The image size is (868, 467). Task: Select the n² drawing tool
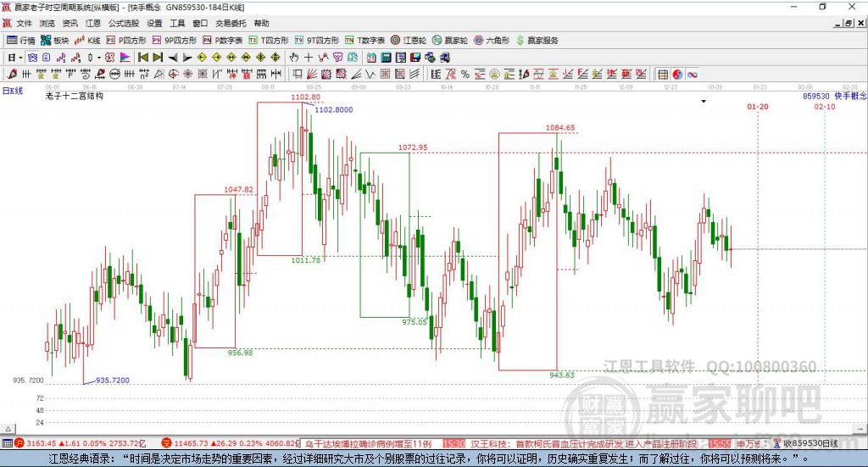[x=144, y=74]
